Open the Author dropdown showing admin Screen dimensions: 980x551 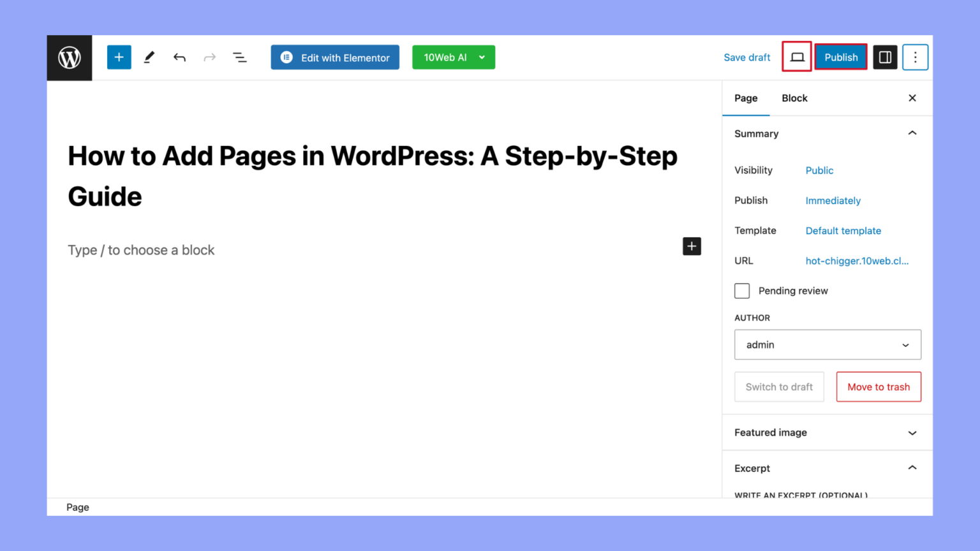[x=828, y=344]
